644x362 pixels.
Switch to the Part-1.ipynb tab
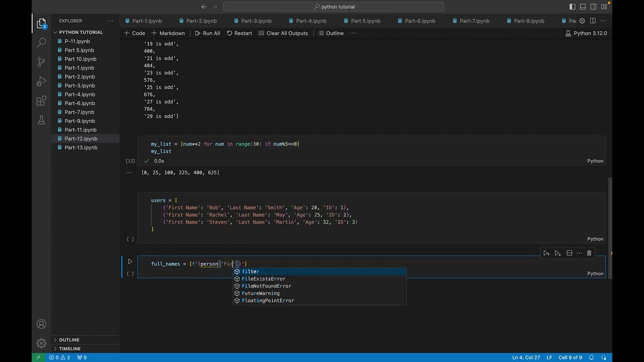tap(147, 21)
